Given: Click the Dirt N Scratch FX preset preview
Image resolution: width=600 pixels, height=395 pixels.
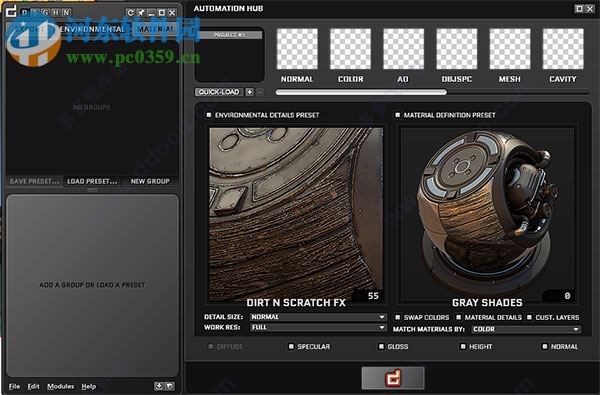Looking at the screenshot, I should point(296,214).
